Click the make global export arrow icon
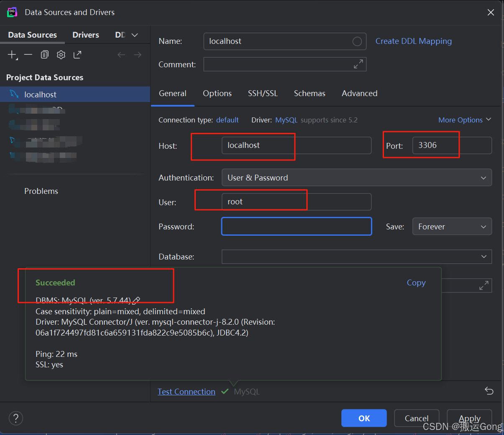The height and width of the screenshot is (435, 504). click(77, 55)
